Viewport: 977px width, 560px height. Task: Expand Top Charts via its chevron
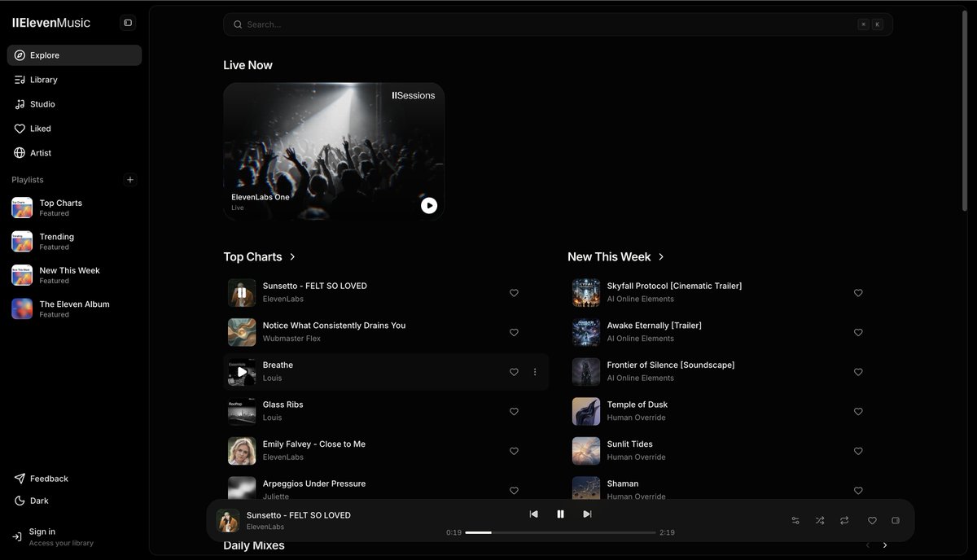292,256
